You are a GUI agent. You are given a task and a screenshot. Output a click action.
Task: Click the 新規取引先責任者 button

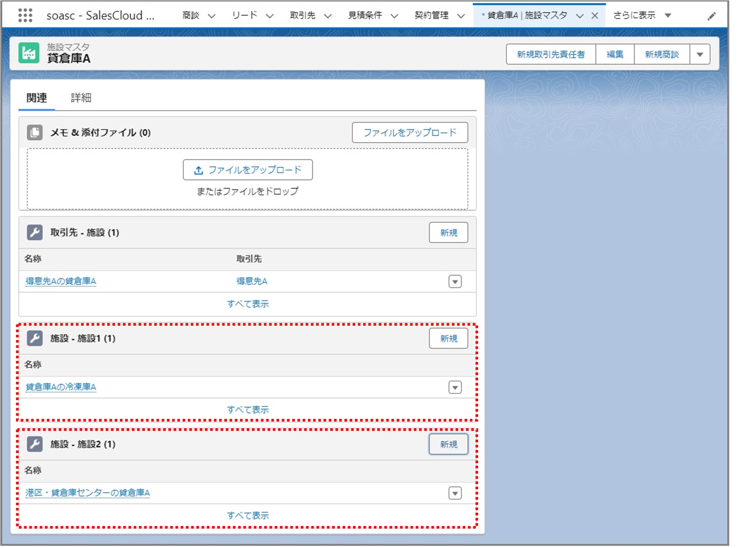coord(551,54)
